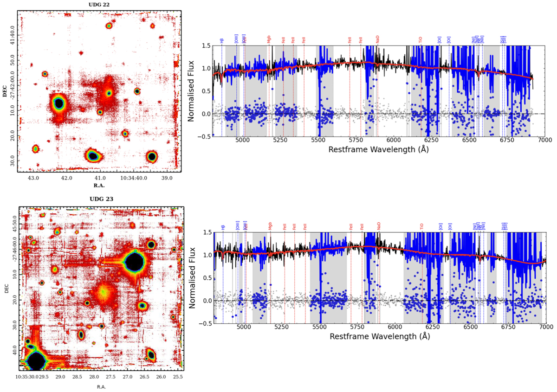557x392 pixels.
Task: Click the Hβ line label in the bottom spectrum
Action: tap(223, 227)
